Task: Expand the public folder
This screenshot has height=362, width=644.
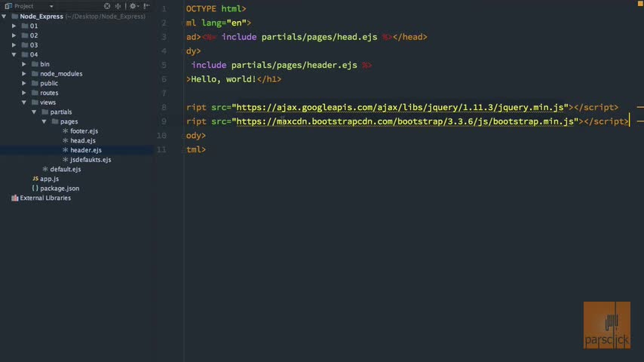Action: [24, 83]
